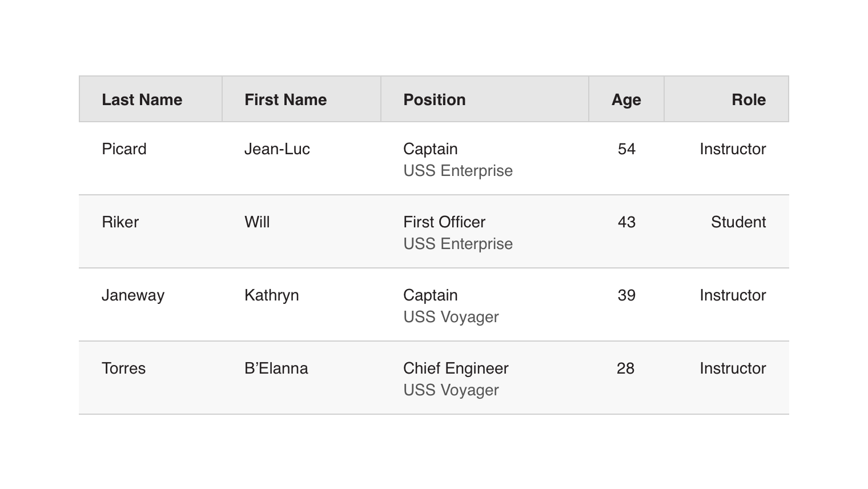Image resolution: width=868 pixels, height=489 pixels.
Task: Click Chief Engineer position text
Action: click(456, 368)
